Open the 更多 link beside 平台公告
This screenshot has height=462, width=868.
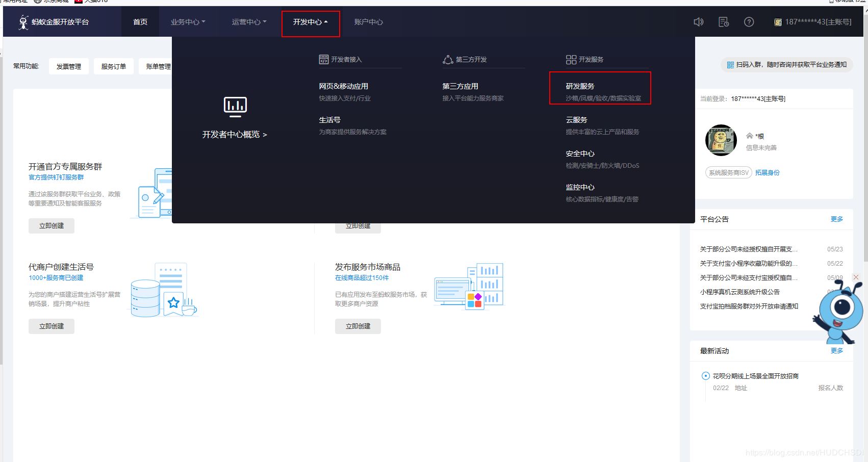836,219
